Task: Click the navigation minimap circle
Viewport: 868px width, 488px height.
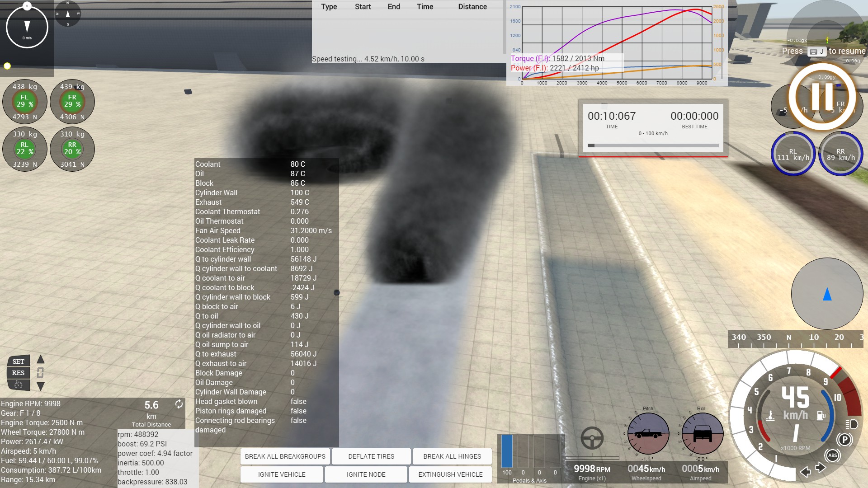Action: click(827, 294)
